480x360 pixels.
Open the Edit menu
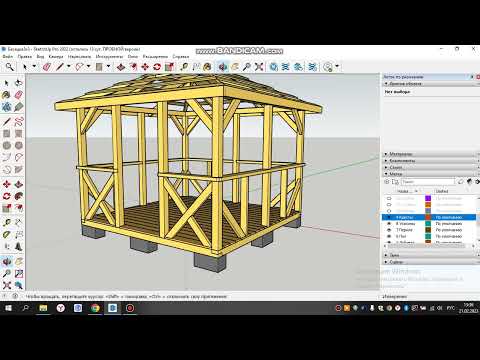(25, 57)
